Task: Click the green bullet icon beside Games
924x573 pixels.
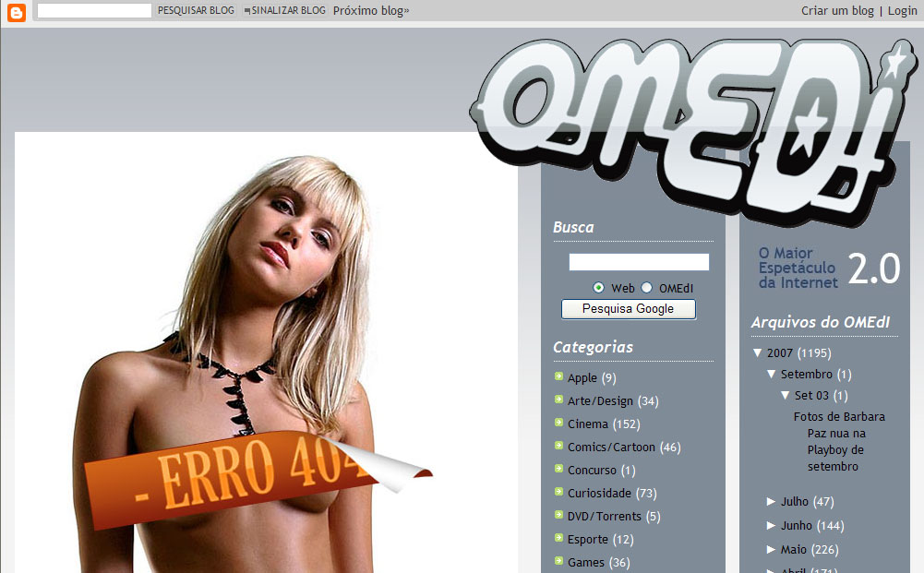Action: (558, 561)
